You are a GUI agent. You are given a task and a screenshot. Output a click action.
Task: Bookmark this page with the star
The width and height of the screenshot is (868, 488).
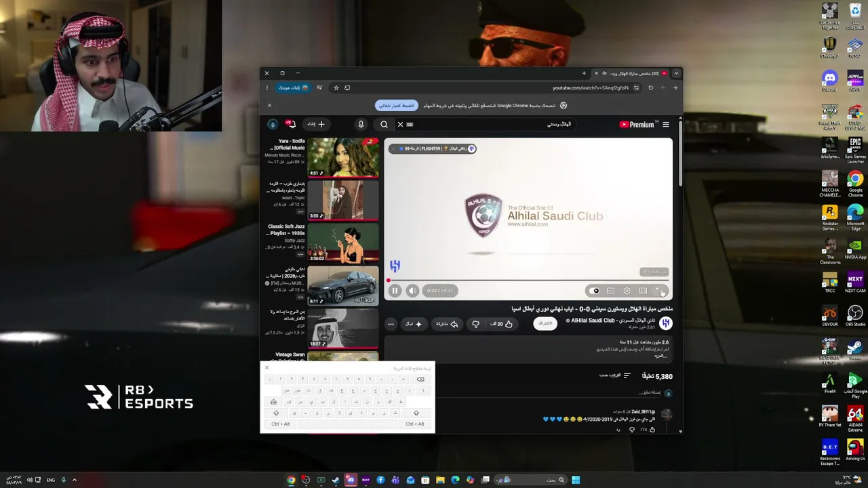(x=336, y=87)
